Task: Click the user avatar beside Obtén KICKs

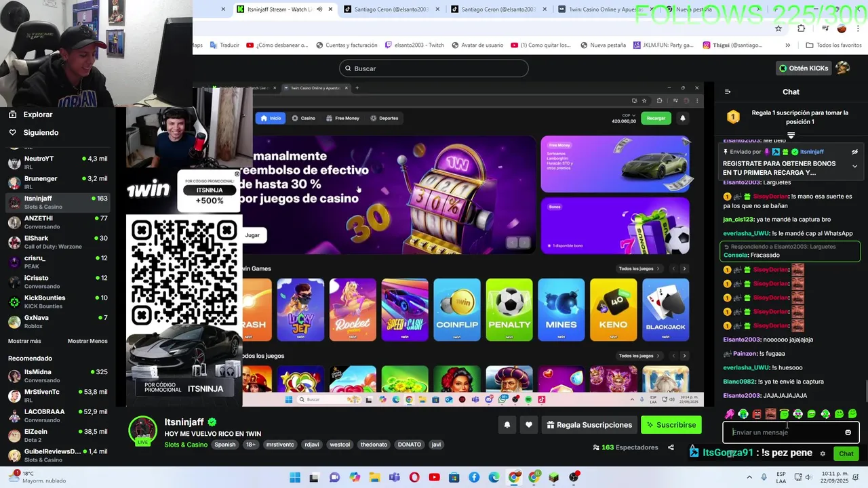Action: [x=842, y=68]
